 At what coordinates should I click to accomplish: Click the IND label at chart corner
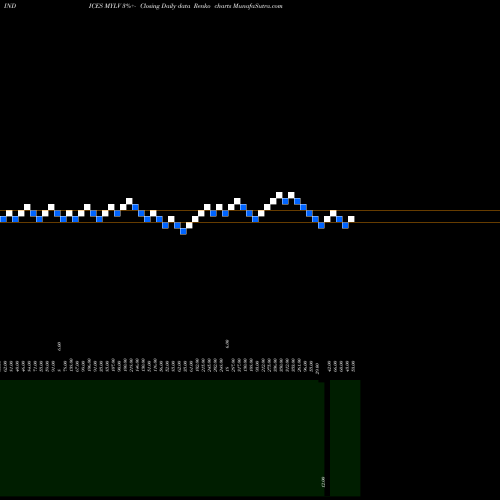tap(10, 6)
